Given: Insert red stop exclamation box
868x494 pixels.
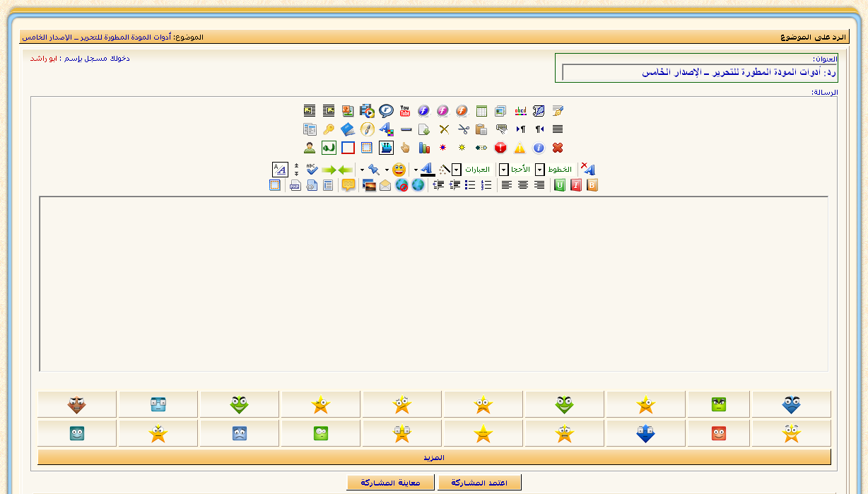Looking at the screenshot, I should pos(500,147).
